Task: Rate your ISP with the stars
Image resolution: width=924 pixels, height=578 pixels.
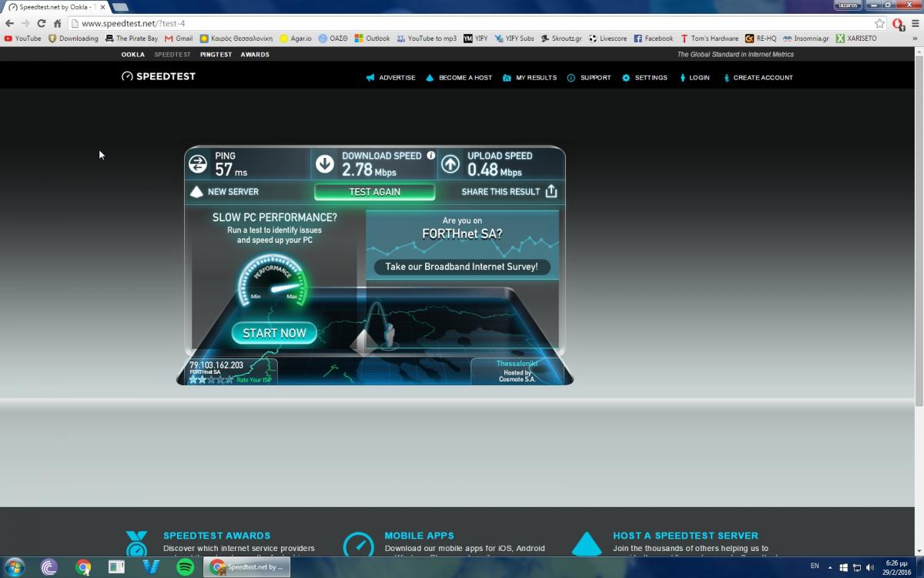Action: point(211,379)
